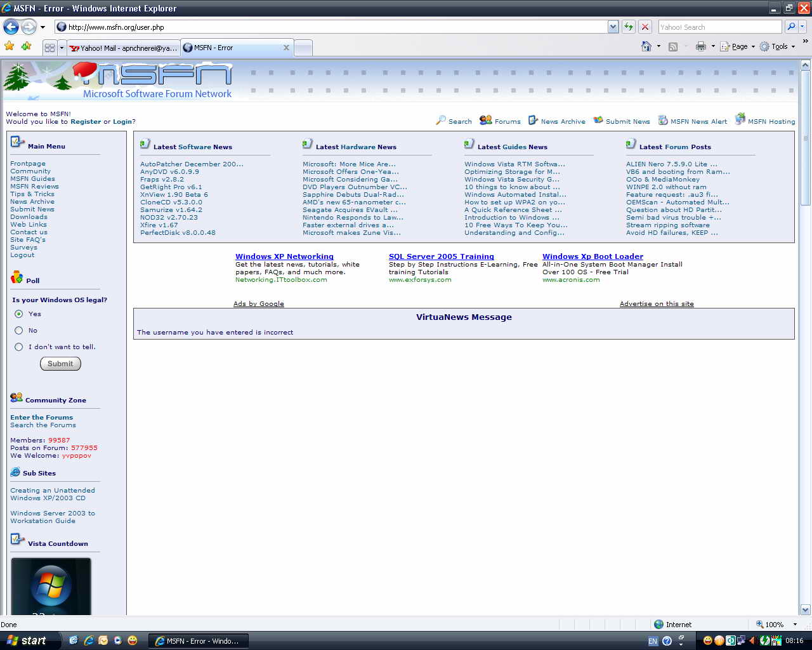Screen dimensions: 812x650
Task: Launch Internet Explorer from the quick launch bar
Action: pos(89,640)
